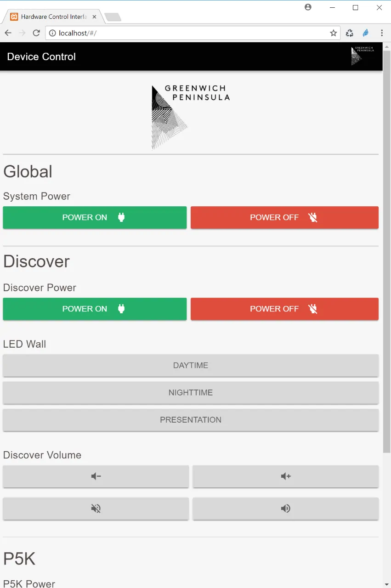Open Chrome's three-dot menu
Viewport: 391px width, 588px height.
[382, 33]
